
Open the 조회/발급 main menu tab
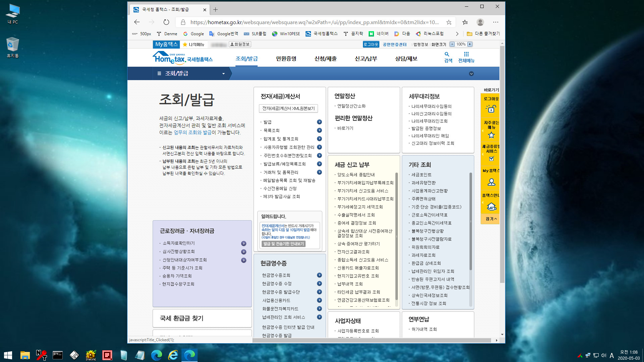[x=247, y=59]
